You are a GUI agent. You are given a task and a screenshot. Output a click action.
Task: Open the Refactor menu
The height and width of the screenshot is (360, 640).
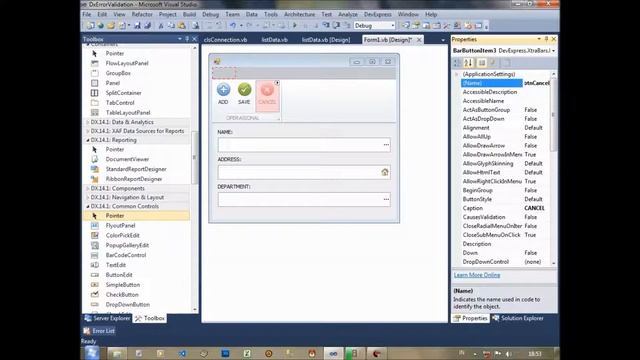[x=142, y=14]
